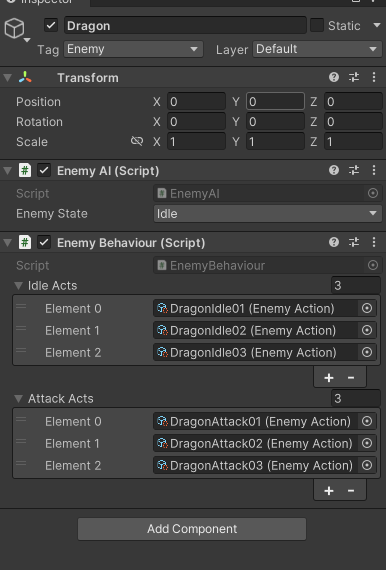This screenshot has width=386, height=570.
Task: Open Transform presets icon
Action: [354, 77]
